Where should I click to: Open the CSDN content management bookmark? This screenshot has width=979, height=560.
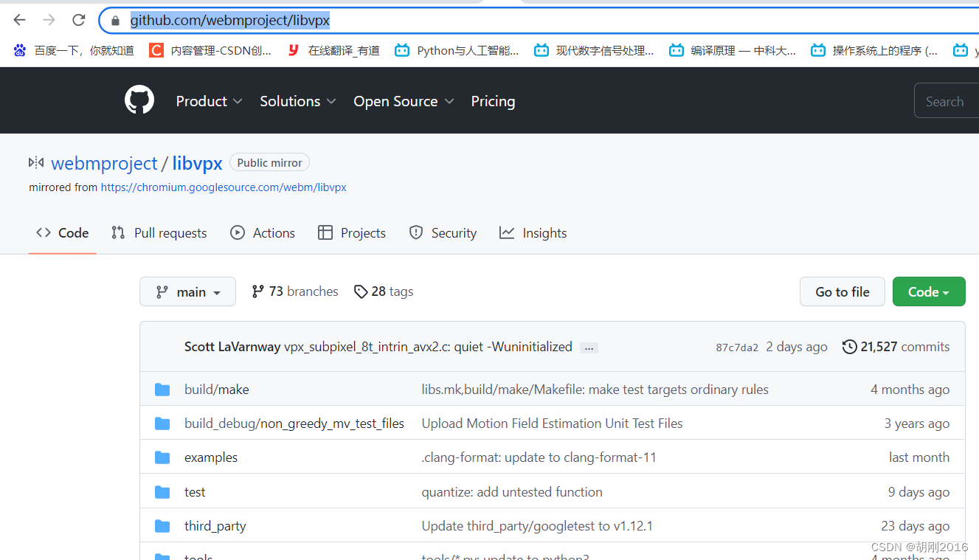pos(210,50)
